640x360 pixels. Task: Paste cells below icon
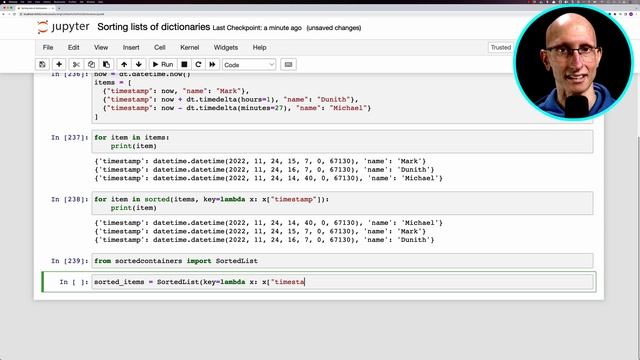[106, 64]
